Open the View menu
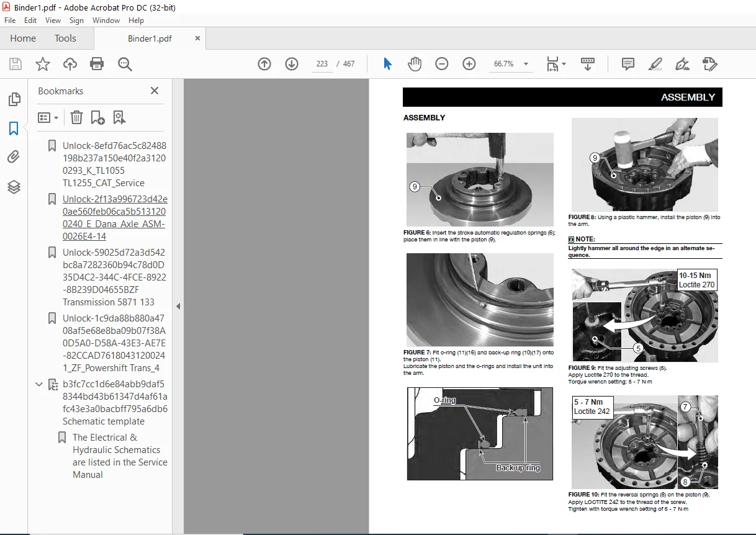756x535 pixels. point(53,20)
